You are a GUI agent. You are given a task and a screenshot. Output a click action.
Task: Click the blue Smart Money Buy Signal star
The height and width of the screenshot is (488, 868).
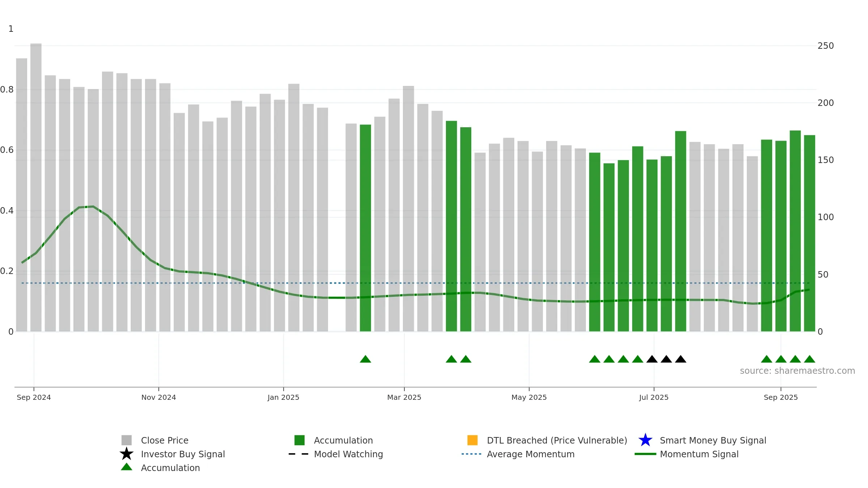(x=645, y=440)
